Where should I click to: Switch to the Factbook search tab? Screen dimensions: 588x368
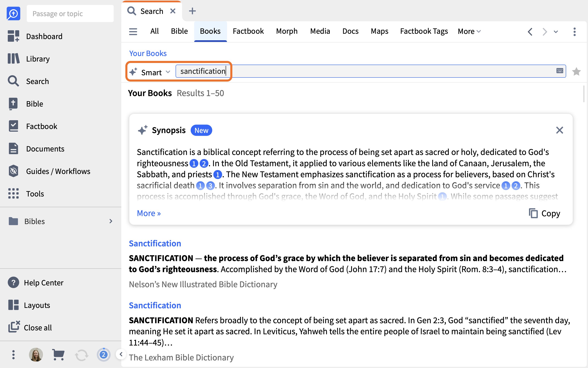pyautogui.click(x=248, y=31)
